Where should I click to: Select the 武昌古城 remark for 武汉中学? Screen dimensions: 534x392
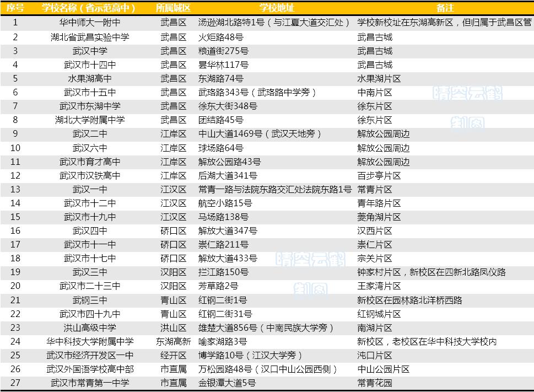pyautogui.click(x=374, y=51)
